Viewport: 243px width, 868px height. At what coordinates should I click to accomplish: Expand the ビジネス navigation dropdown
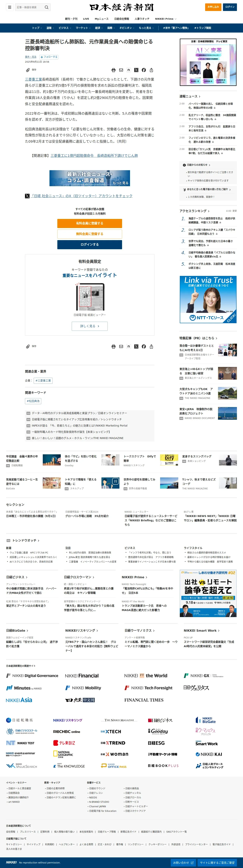(x=65, y=28)
